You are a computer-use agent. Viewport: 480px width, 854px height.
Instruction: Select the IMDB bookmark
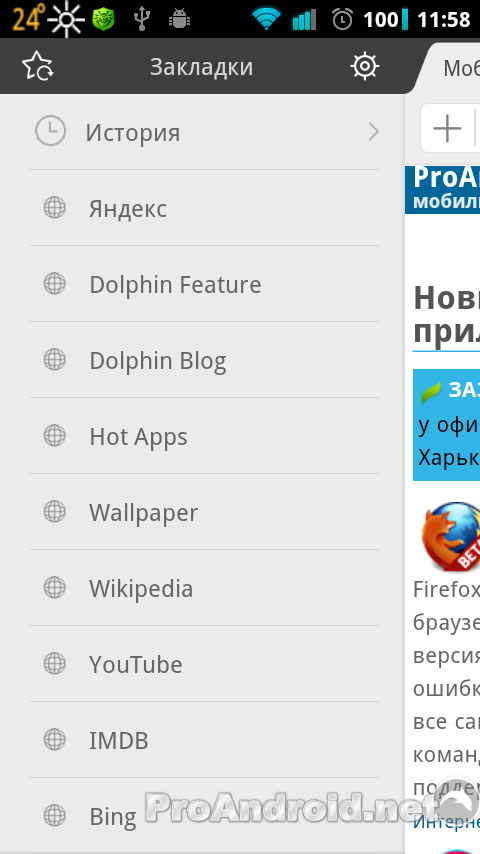[x=205, y=740]
